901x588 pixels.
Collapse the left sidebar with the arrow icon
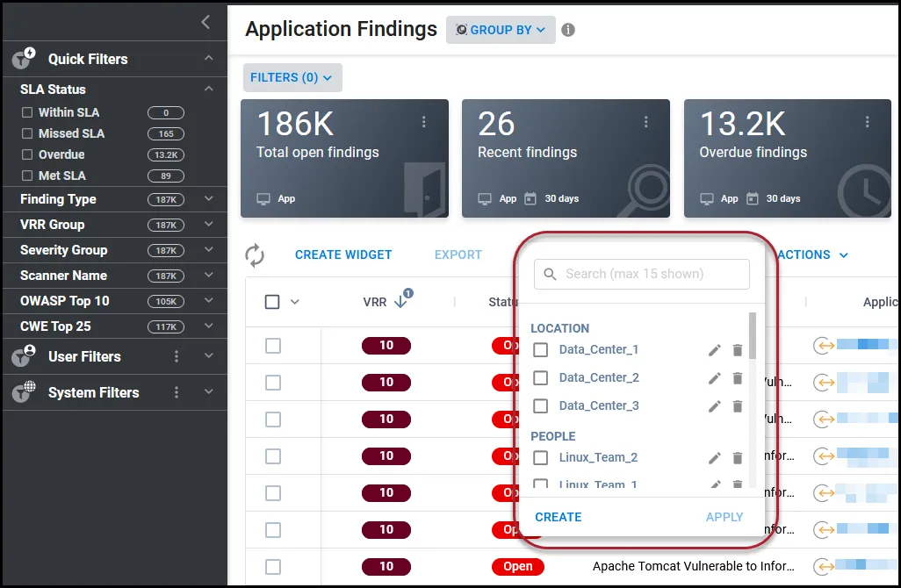(205, 22)
